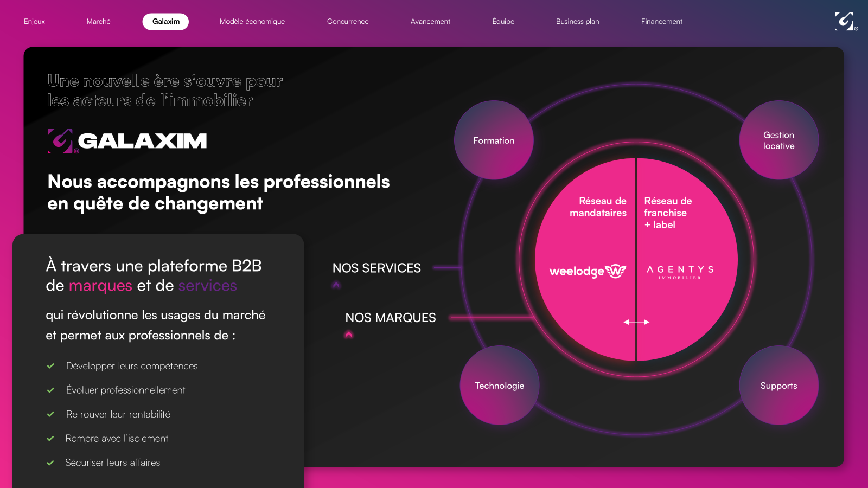Click the purple word services

207,286
